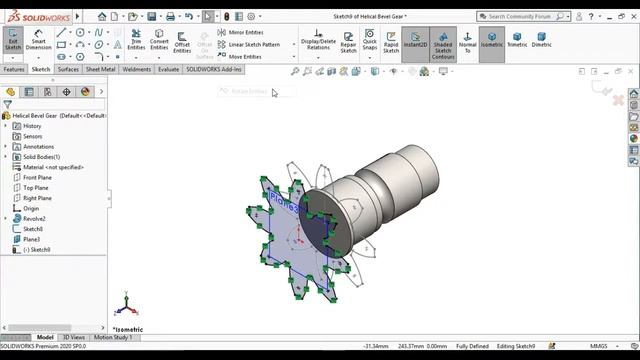Toggle Shaded Sketch Contours

443,45
